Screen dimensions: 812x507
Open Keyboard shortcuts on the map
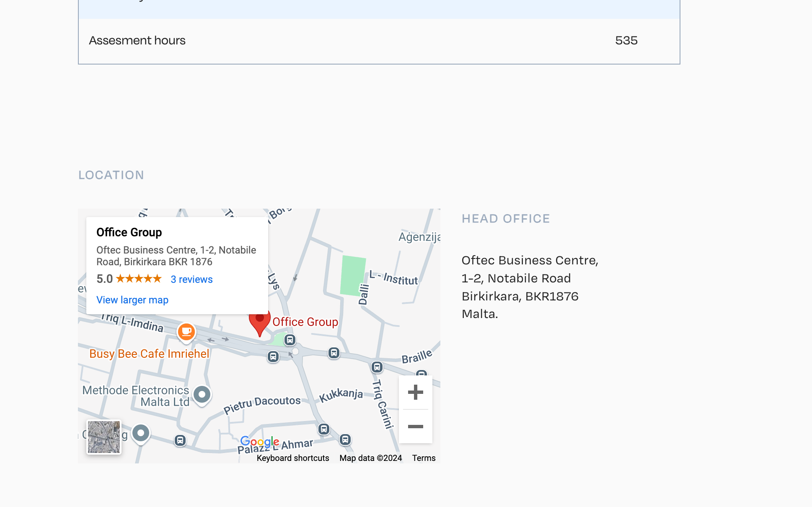[293, 458]
